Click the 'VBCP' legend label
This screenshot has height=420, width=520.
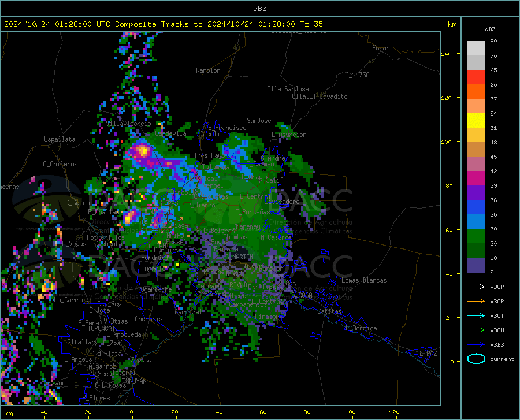coord(497,287)
